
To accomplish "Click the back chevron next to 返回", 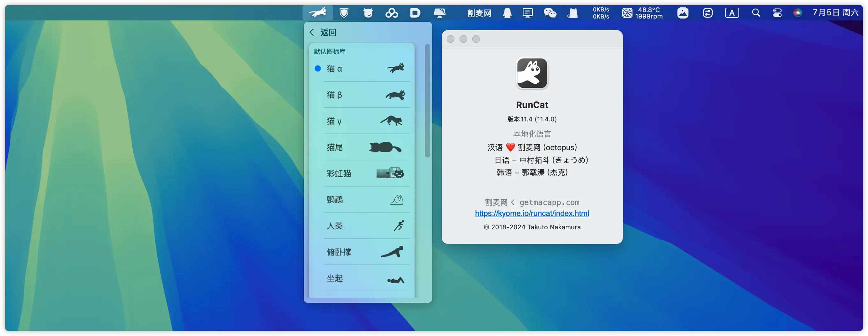I will point(312,32).
